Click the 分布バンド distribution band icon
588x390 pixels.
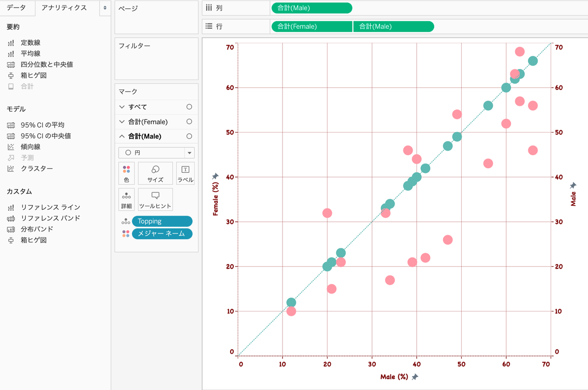[11, 229]
